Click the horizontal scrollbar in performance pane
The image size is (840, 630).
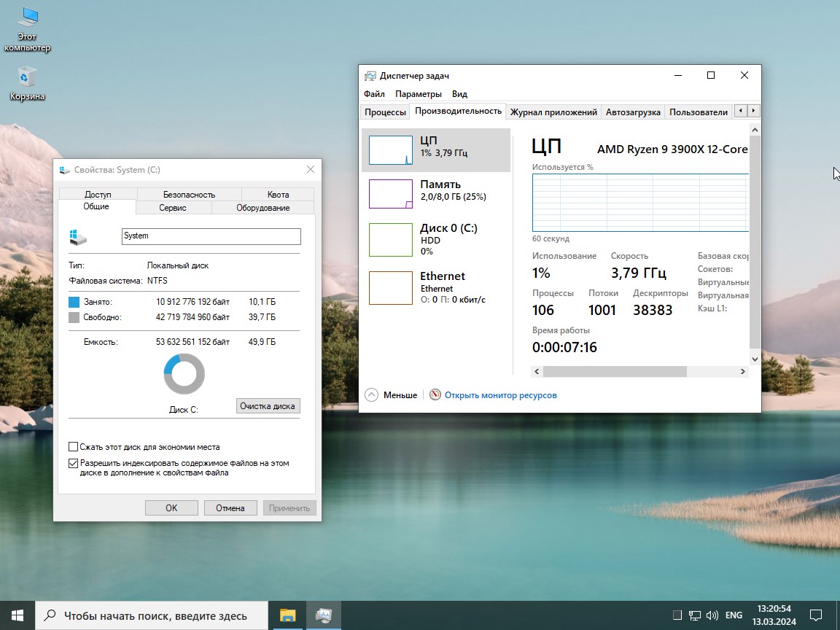coord(614,372)
